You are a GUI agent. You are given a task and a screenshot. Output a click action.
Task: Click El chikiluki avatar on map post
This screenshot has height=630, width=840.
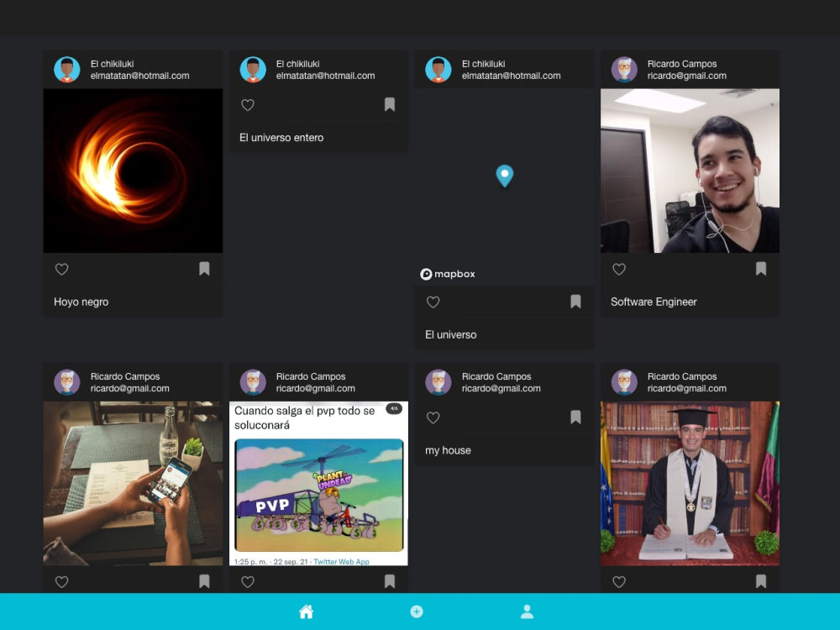[x=438, y=70]
